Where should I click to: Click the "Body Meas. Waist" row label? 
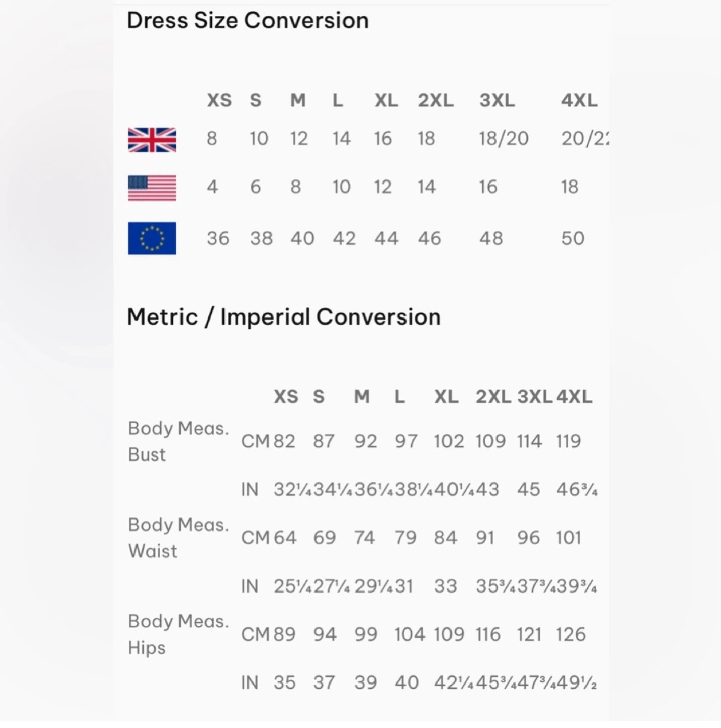point(178,538)
